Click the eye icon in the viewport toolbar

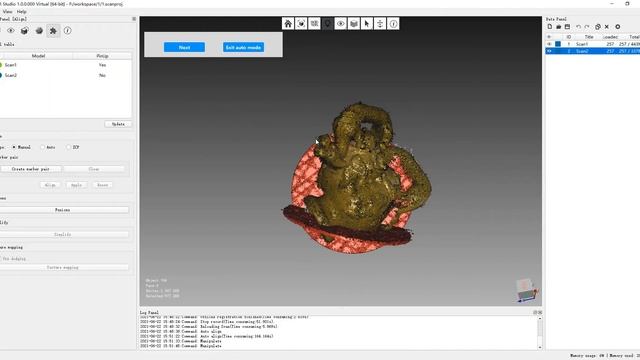click(x=340, y=24)
